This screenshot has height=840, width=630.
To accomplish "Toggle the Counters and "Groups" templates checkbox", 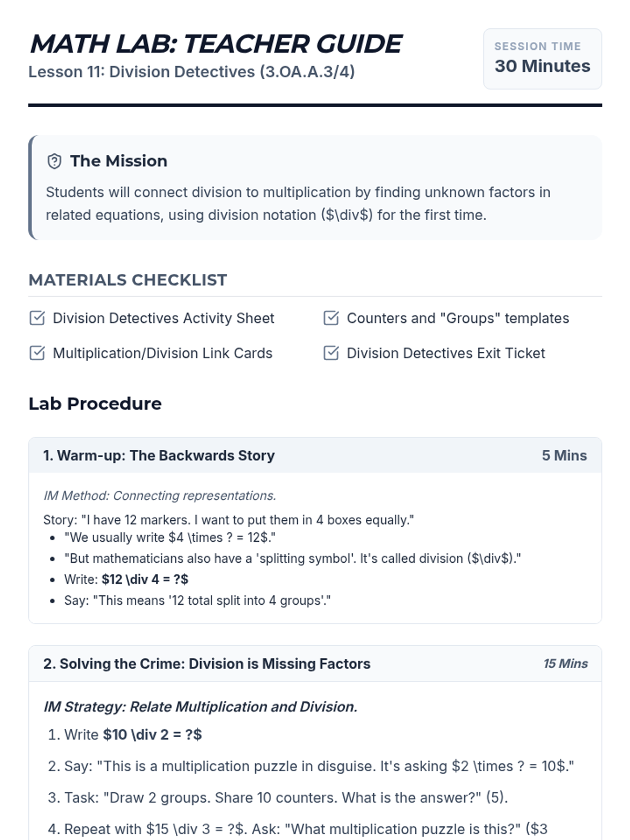I will tap(331, 318).
